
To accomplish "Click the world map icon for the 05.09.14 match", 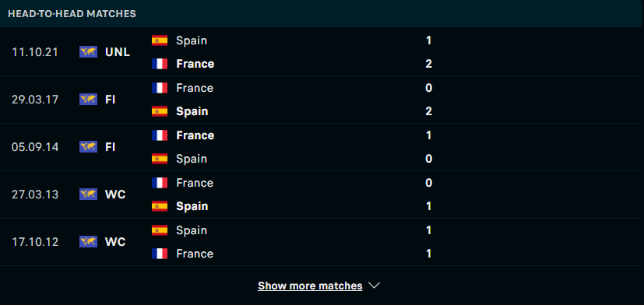I will [x=88, y=147].
